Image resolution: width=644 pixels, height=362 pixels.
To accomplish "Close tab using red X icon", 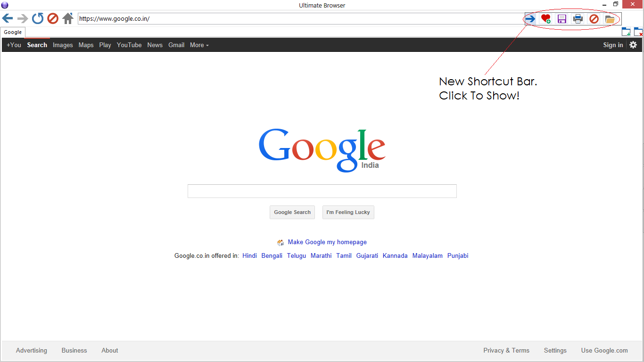I will pyautogui.click(x=638, y=31).
